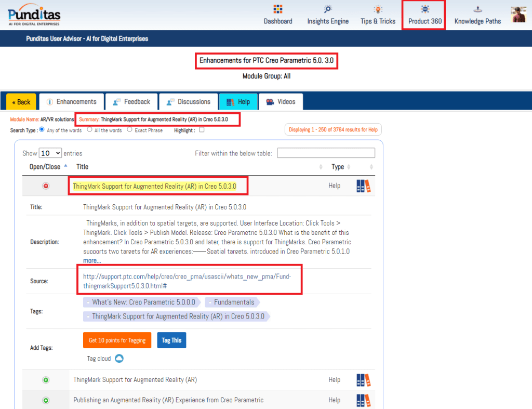Click the user profile avatar
This screenshot has height=409, width=532.
(518, 15)
